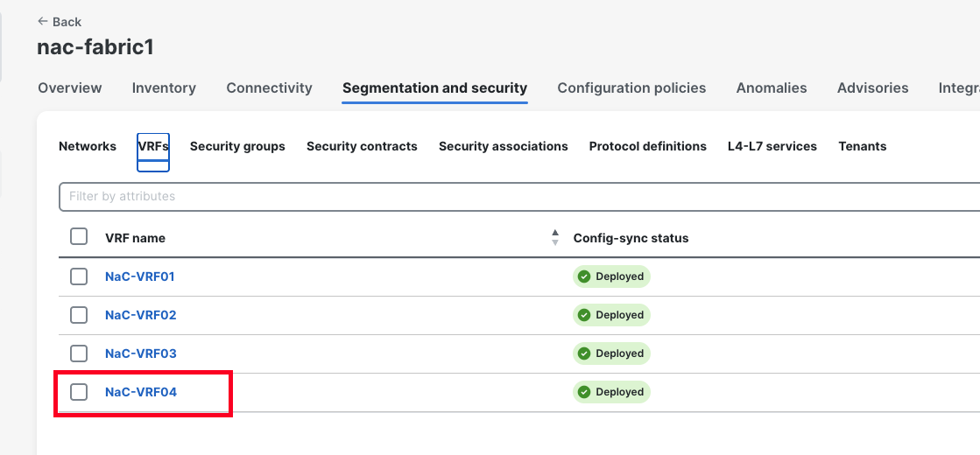Check the NaC-VRF01 row checkbox
The width and height of the screenshot is (980, 455).
click(x=79, y=276)
